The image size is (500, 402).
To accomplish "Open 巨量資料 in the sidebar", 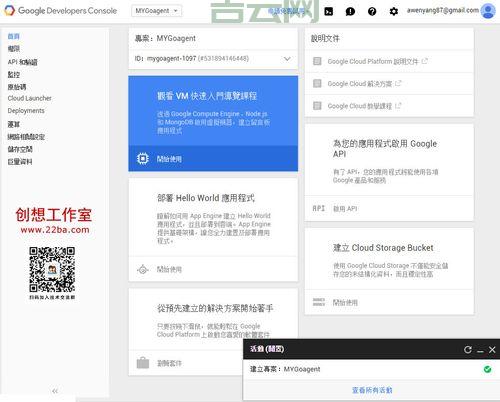I will 20,162.
